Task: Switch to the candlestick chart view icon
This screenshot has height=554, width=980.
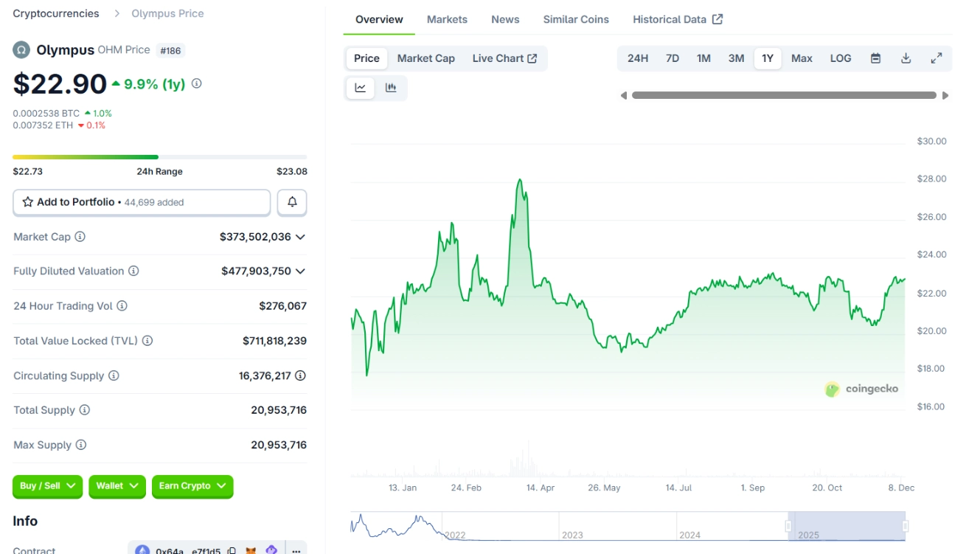Action: (x=391, y=88)
